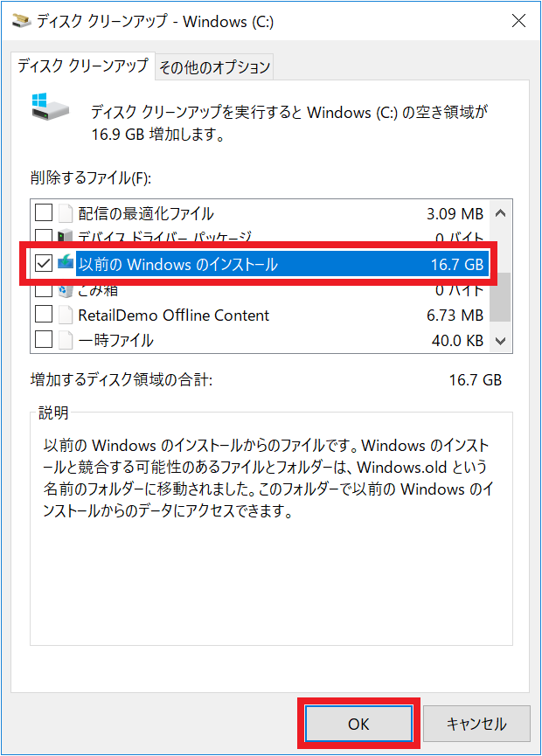Click the 一時ファイル file icon
This screenshot has width=542, height=756.
[66, 340]
